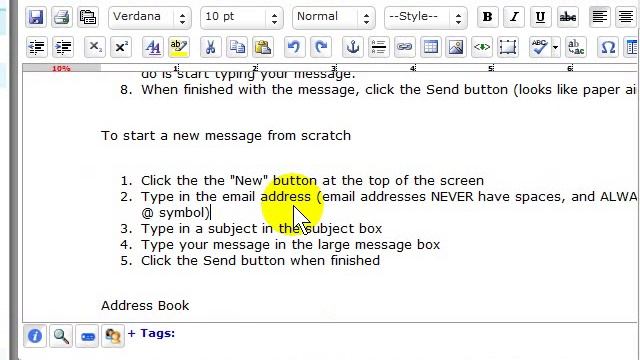Click the Redo arrow
This screenshot has width=640, height=360.
tap(321, 47)
